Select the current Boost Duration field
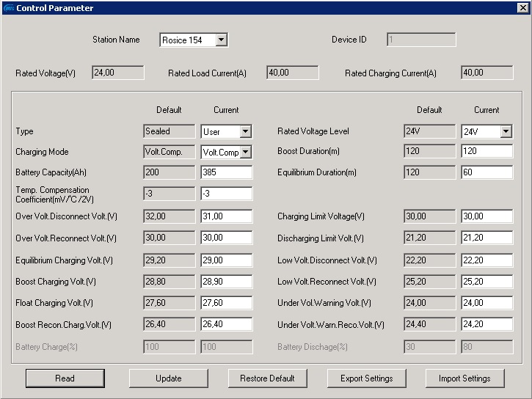 coord(487,152)
